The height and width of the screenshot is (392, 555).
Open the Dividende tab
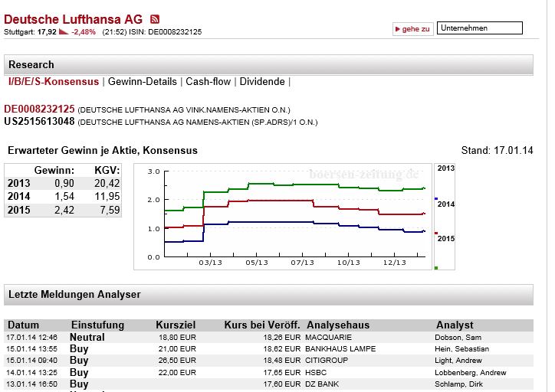[x=262, y=82]
